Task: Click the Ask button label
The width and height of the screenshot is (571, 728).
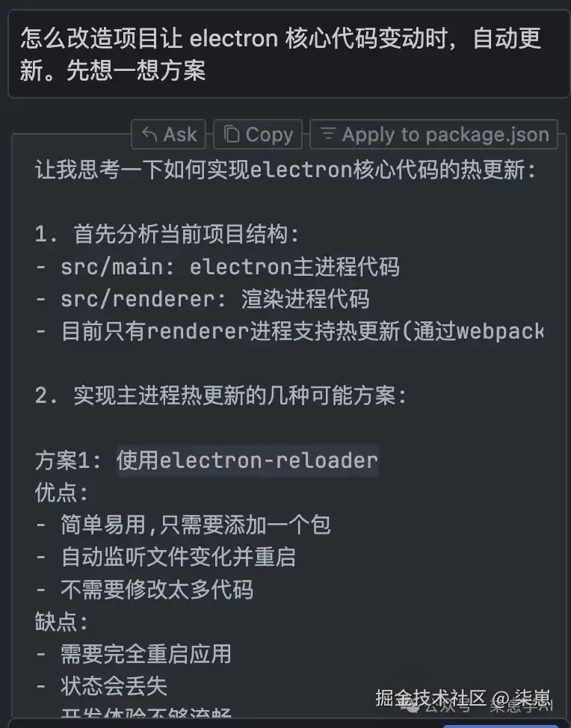Action: click(179, 135)
